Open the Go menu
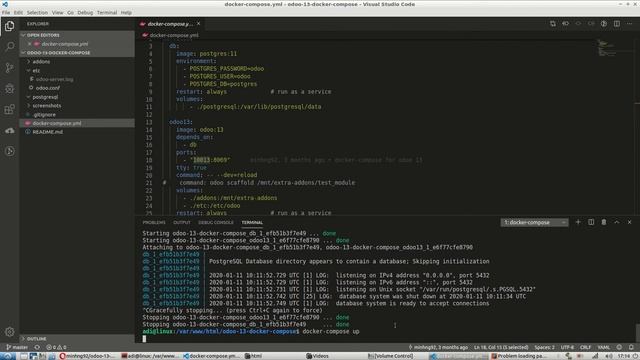The width and height of the screenshot is (640, 360). [71, 13]
